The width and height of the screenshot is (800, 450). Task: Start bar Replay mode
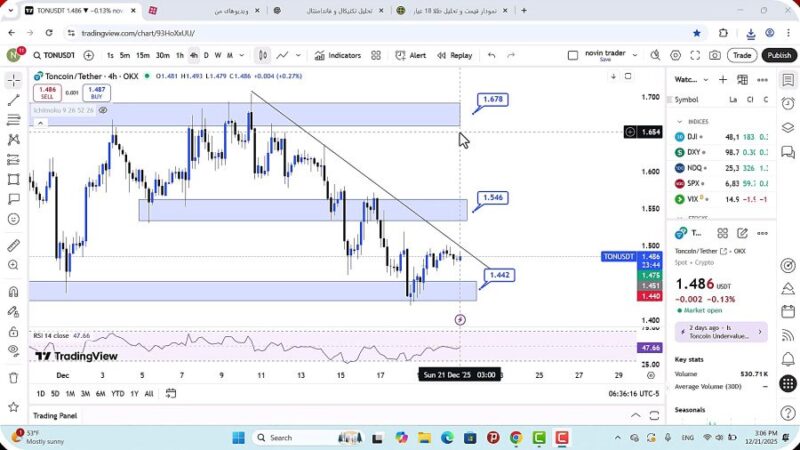[x=454, y=55]
